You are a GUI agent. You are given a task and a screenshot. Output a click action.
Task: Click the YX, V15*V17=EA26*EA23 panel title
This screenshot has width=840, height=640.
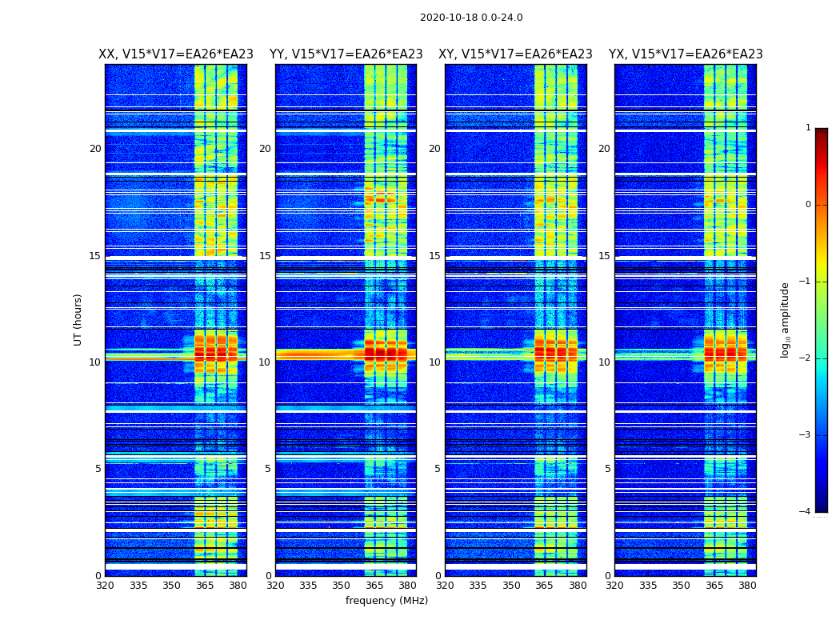[686, 54]
